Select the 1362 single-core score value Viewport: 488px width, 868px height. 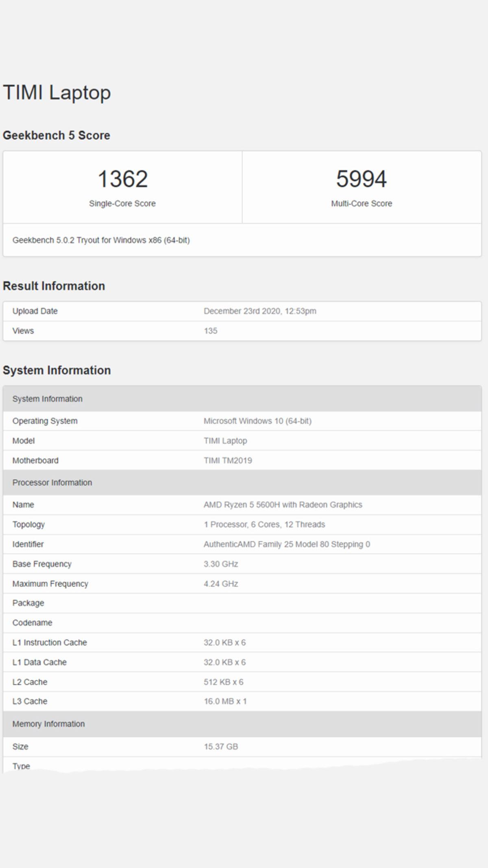pos(122,179)
